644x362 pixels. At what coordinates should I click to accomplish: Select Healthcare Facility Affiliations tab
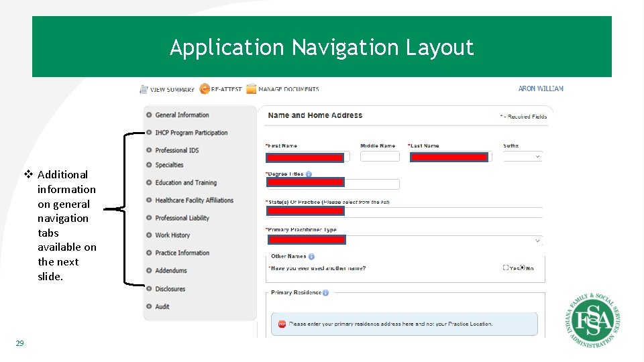pyautogui.click(x=195, y=200)
